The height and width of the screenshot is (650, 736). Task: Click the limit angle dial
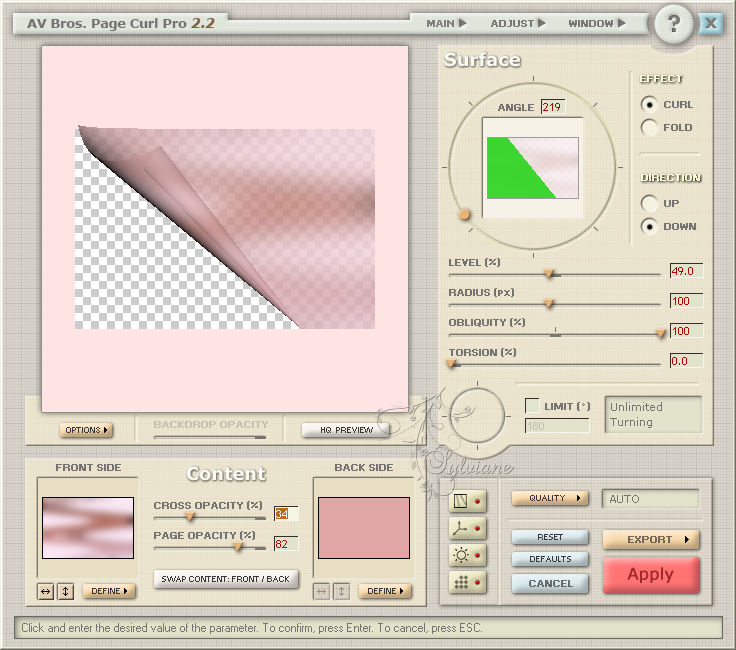point(477,416)
